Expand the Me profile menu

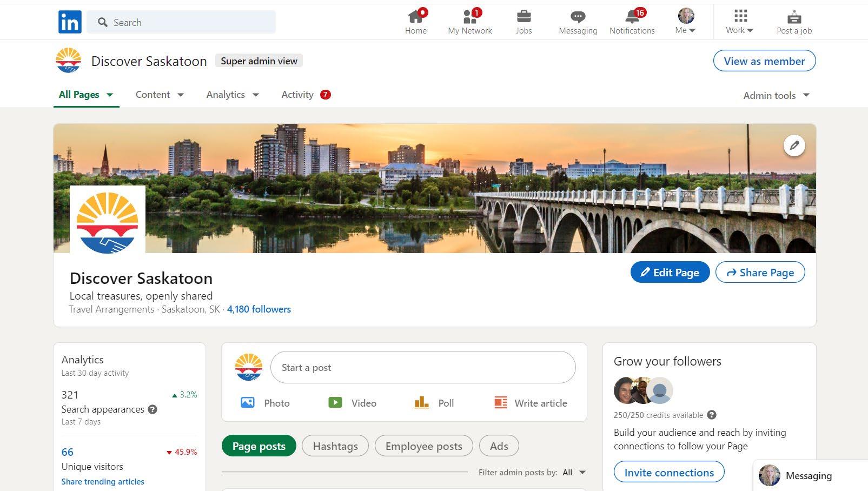coord(686,22)
